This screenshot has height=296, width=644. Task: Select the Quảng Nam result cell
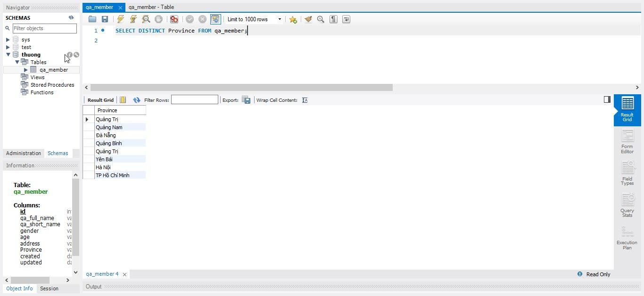click(x=120, y=127)
